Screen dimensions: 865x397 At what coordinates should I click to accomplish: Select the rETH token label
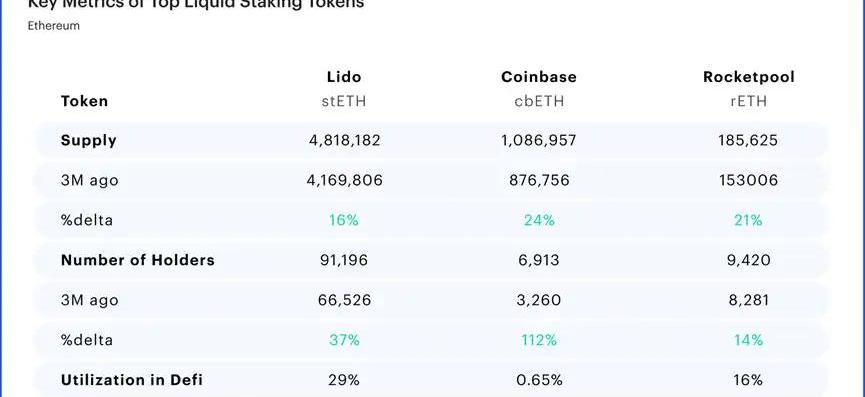pyautogui.click(x=749, y=101)
